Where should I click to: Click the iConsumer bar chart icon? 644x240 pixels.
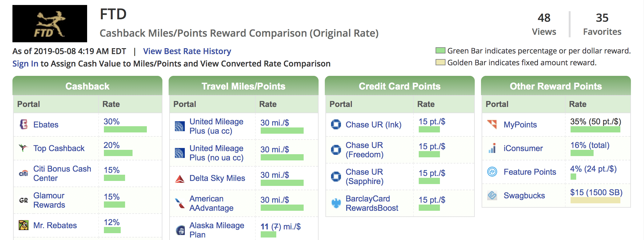(492, 148)
